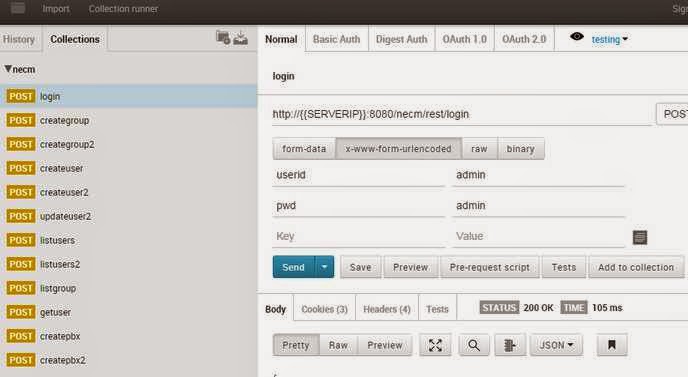Click the empty Value field
Viewport: 688px width, 377px height.
click(538, 237)
